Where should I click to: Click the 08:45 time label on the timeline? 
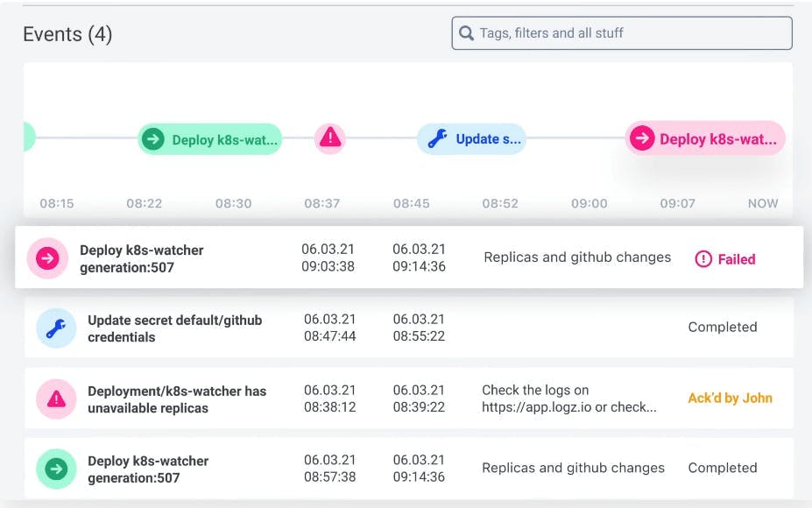[x=411, y=203]
